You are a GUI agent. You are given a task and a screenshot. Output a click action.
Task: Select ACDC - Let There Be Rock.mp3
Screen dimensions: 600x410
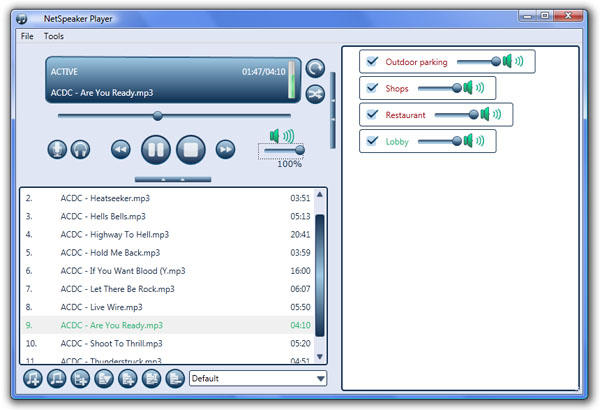(x=168, y=289)
